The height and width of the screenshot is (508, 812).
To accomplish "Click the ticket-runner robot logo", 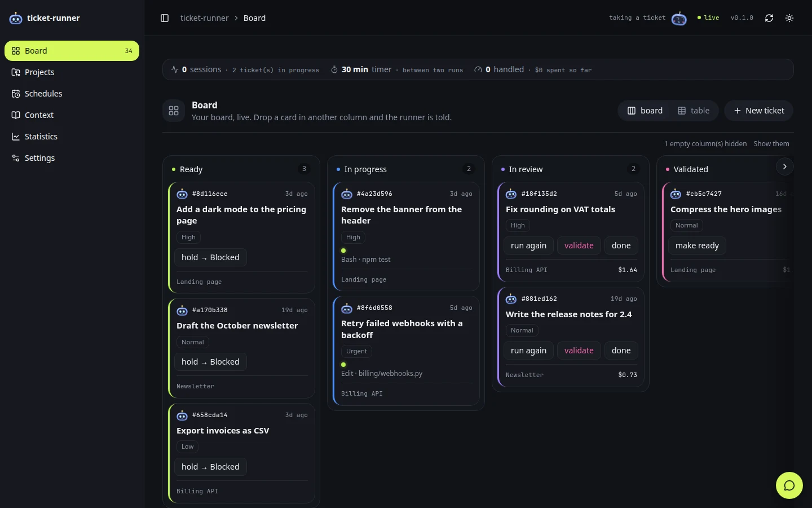I will pyautogui.click(x=16, y=18).
